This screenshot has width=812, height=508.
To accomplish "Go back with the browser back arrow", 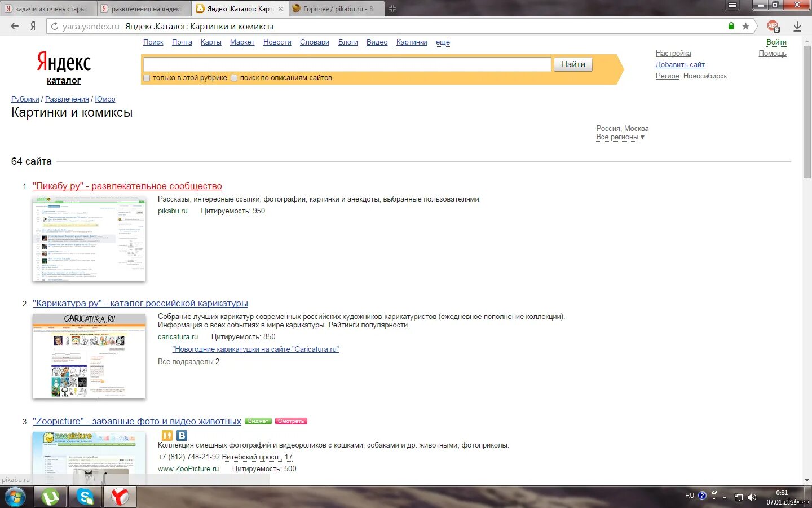I will (x=15, y=26).
